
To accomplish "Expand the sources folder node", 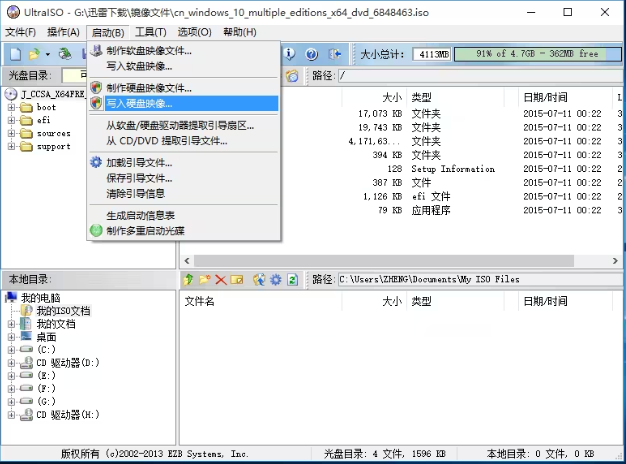I will click(x=11, y=133).
